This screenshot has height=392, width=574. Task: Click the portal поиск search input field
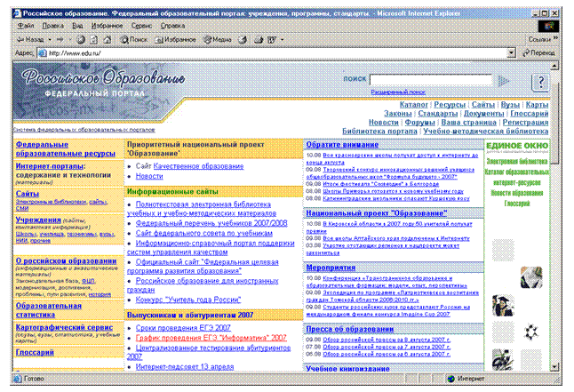(431, 80)
